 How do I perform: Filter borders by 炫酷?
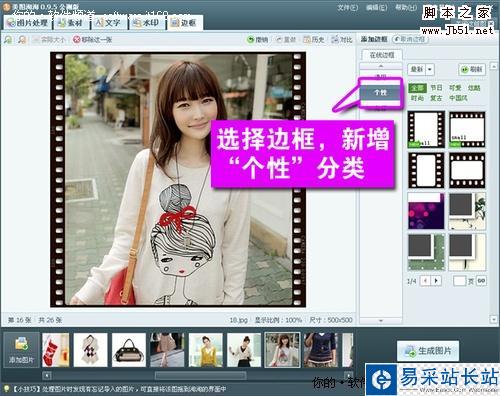474,88
